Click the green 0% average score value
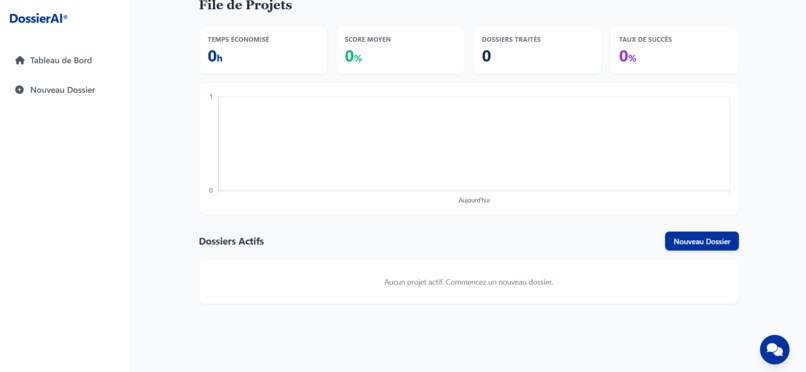Screen dimensions: 806x372 (353, 56)
